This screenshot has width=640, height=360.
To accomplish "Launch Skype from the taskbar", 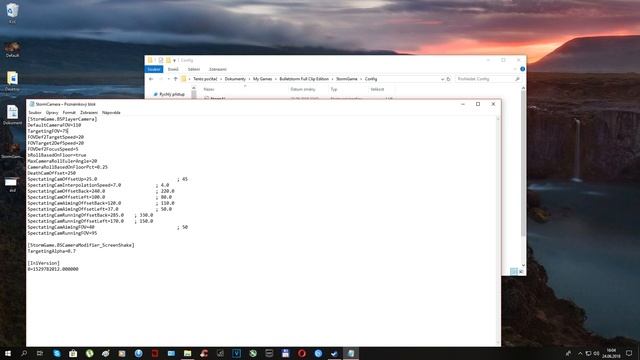I will click(x=57, y=353).
